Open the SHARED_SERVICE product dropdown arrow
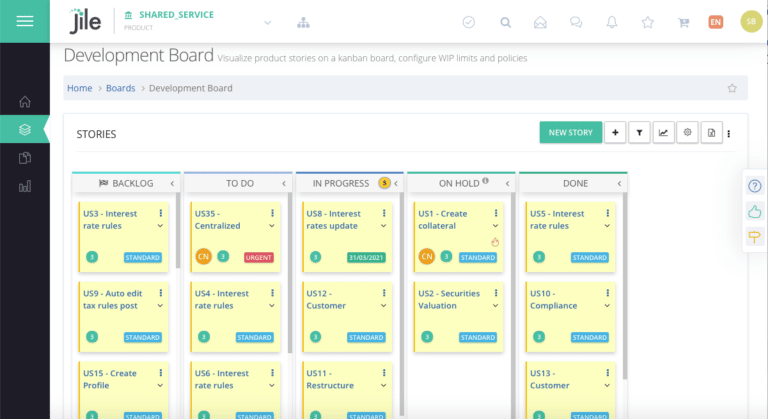The height and width of the screenshot is (419, 768). pos(267,23)
